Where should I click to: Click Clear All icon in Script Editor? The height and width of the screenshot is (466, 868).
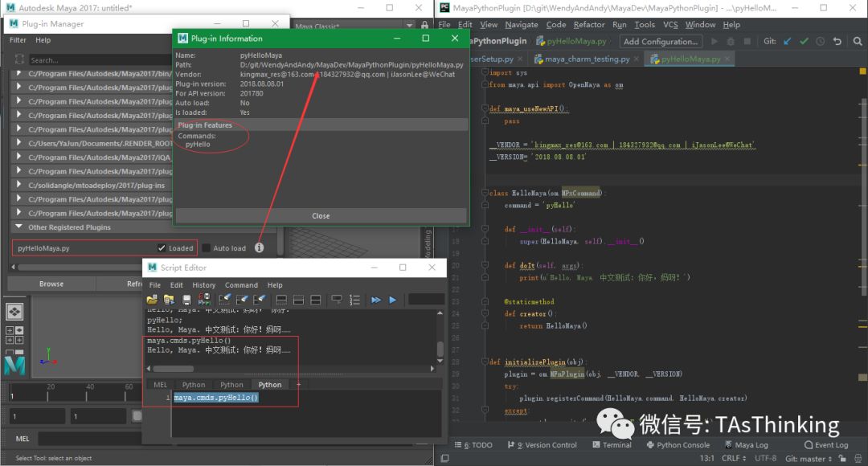(x=259, y=300)
